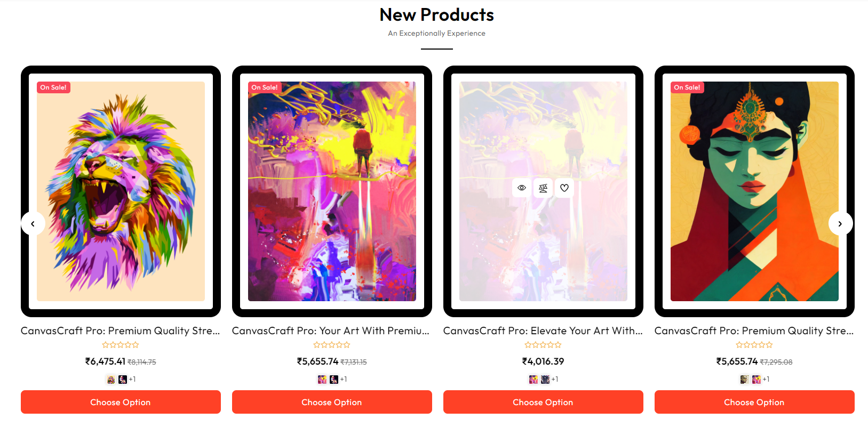Add third product to wishlist with heart
Viewport: 868px width, 427px height.
[564, 188]
